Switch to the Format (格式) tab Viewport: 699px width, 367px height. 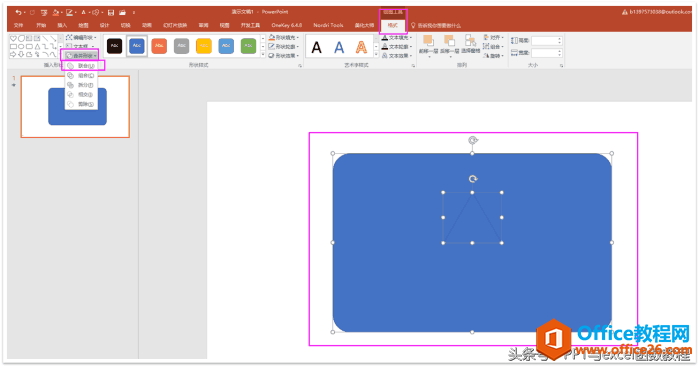click(x=393, y=26)
